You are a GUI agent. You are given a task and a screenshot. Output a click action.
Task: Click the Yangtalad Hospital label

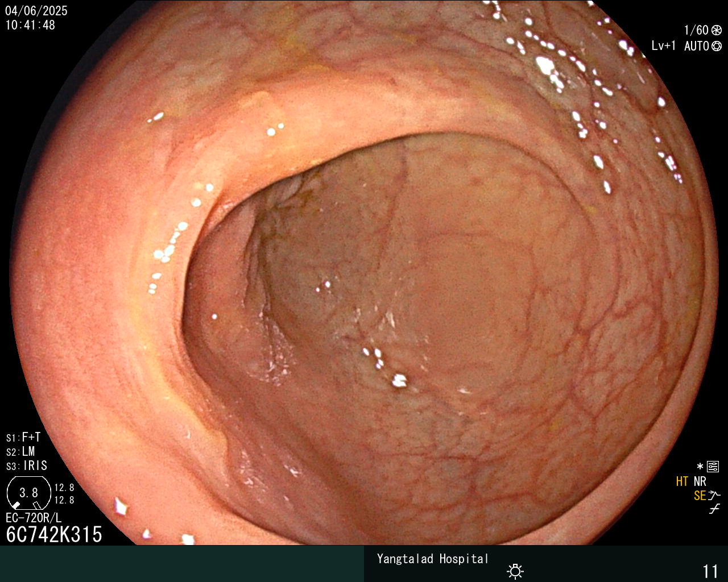(433, 559)
